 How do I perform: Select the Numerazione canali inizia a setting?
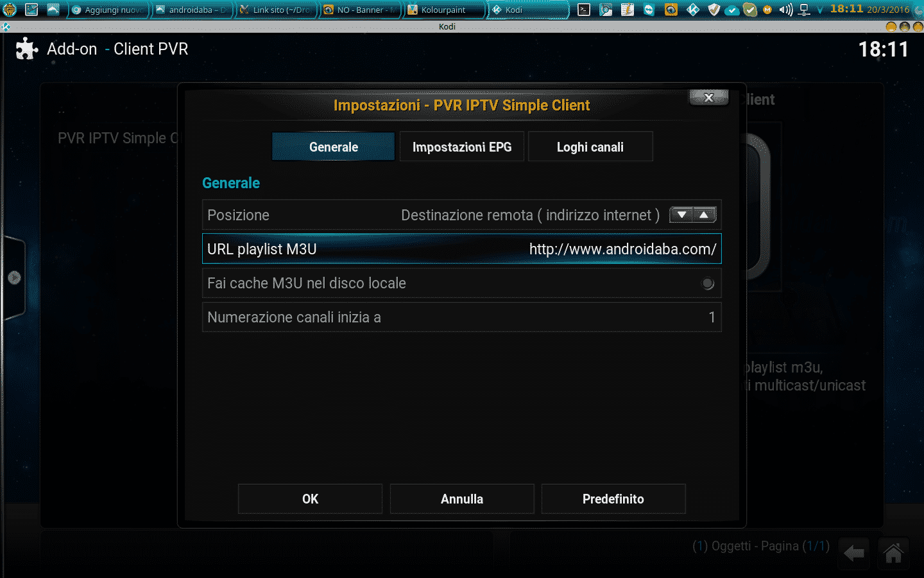462,317
